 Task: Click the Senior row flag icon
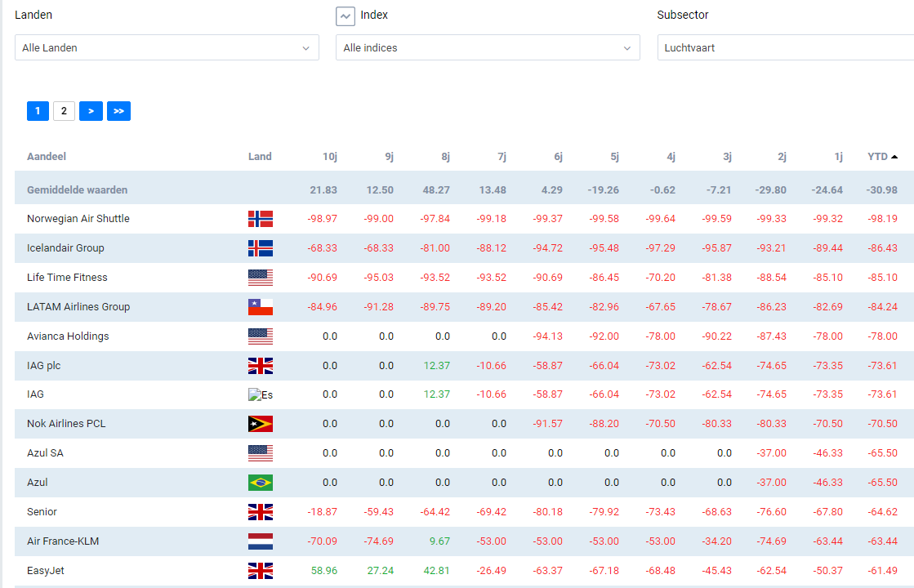[261, 512]
